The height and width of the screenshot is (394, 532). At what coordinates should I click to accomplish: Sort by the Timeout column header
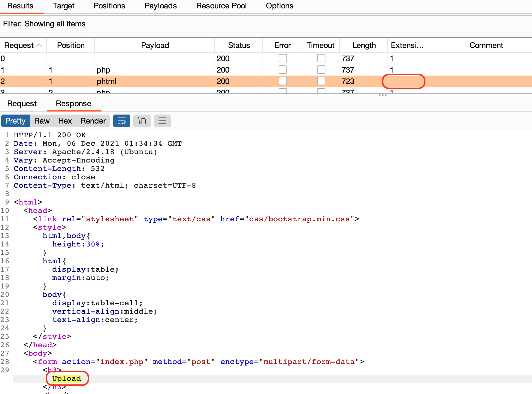320,45
